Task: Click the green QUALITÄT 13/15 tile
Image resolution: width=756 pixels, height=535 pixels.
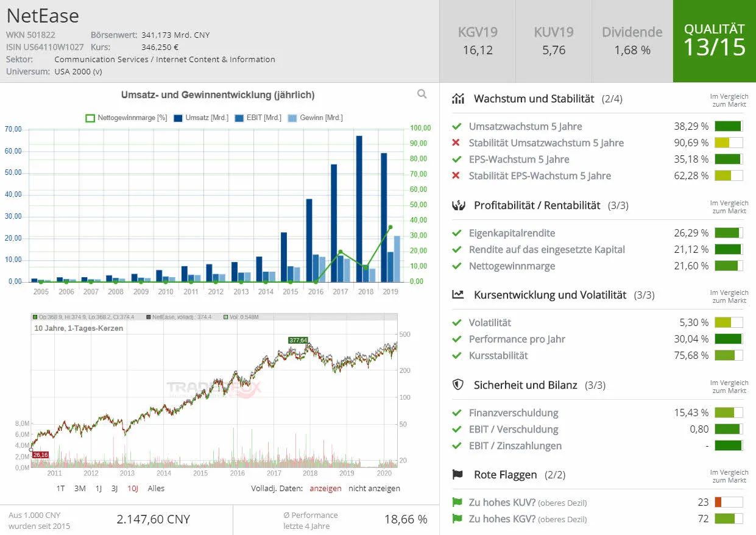Action: 715,41
